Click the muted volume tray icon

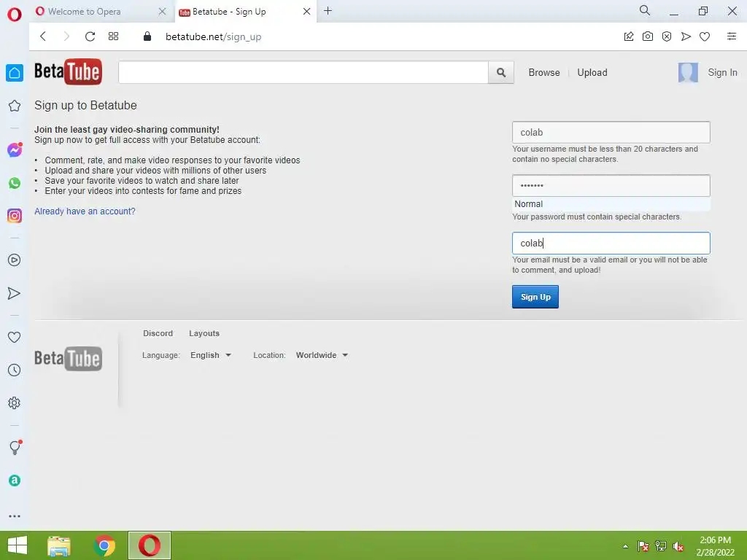point(678,546)
